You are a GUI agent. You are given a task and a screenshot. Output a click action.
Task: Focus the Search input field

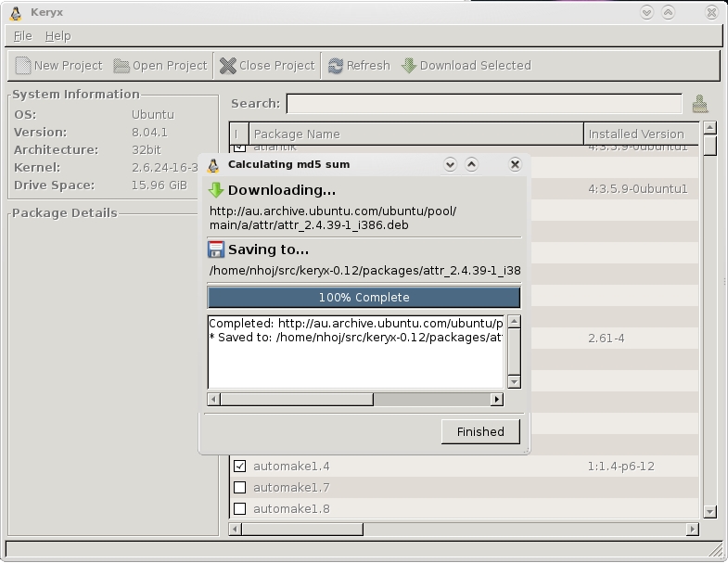coord(483,104)
